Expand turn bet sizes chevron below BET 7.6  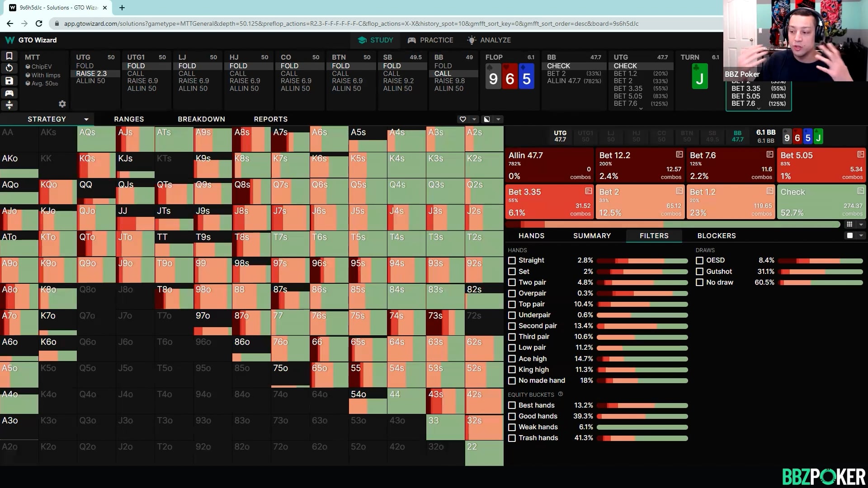point(759,109)
